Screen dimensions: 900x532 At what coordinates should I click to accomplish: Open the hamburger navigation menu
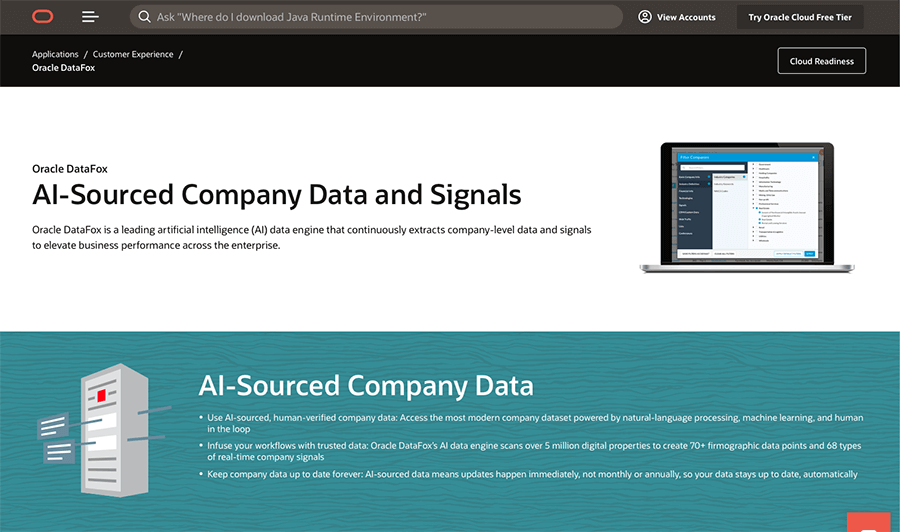click(90, 17)
